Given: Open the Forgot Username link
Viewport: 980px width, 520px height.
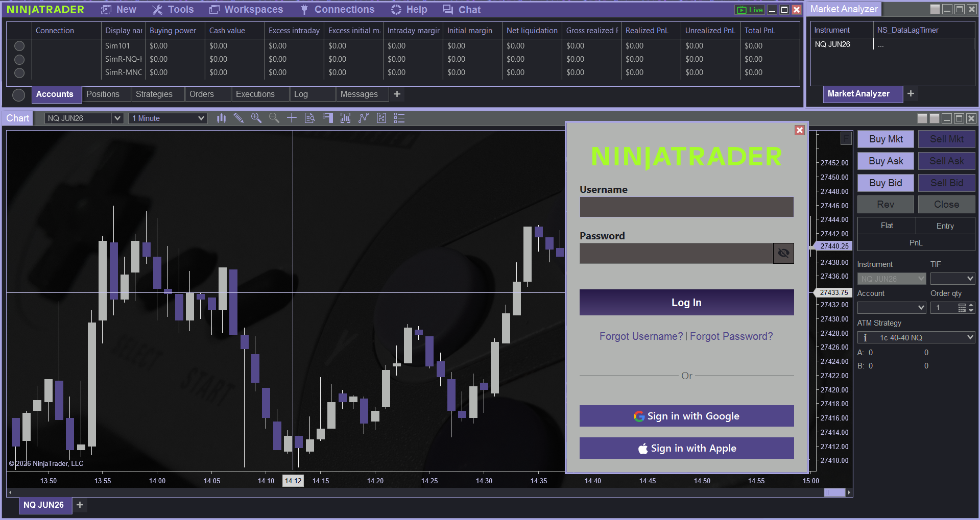Looking at the screenshot, I should [641, 337].
